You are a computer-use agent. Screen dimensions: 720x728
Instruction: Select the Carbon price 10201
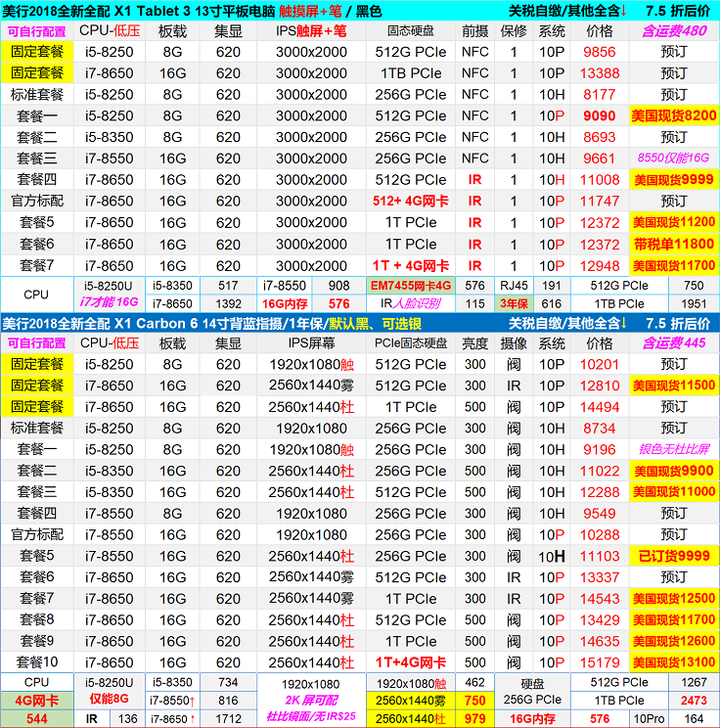click(600, 364)
